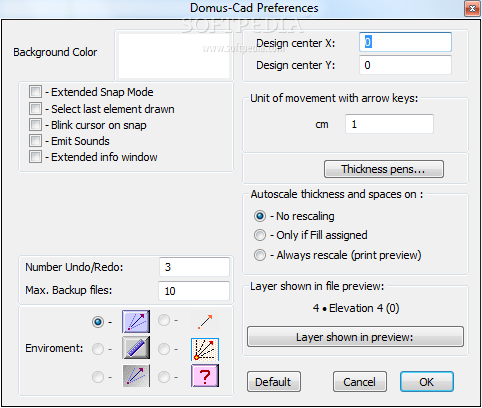Click the Layer shown in preview button

point(355,337)
